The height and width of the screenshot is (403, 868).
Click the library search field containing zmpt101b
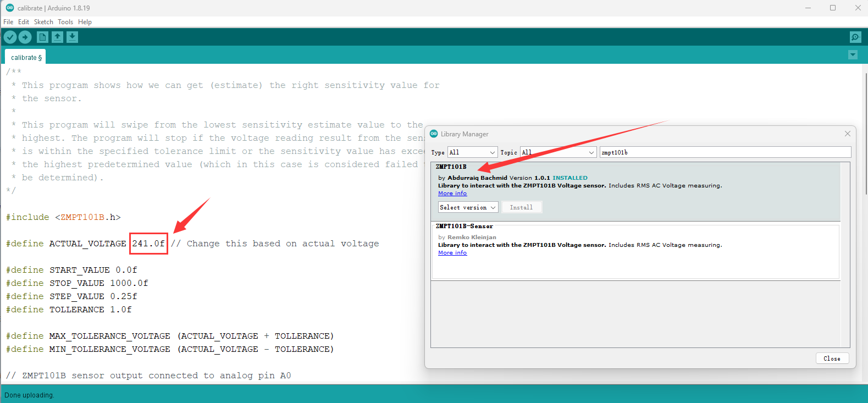pyautogui.click(x=725, y=152)
